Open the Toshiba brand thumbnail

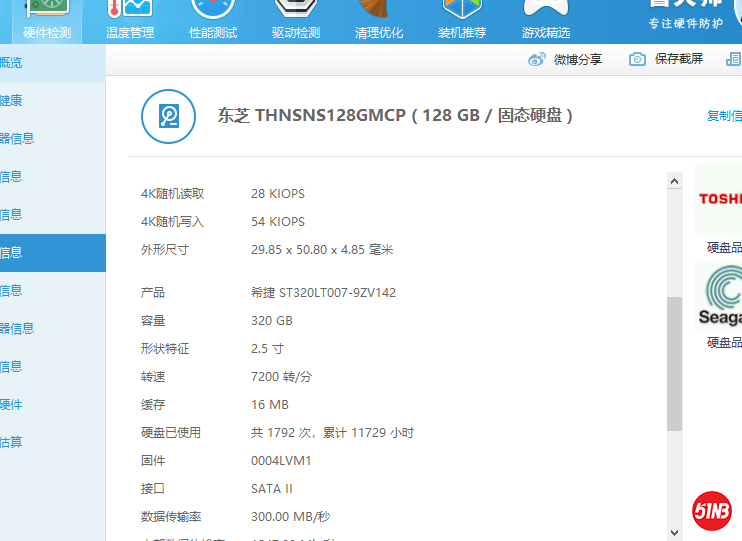(x=719, y=199)
